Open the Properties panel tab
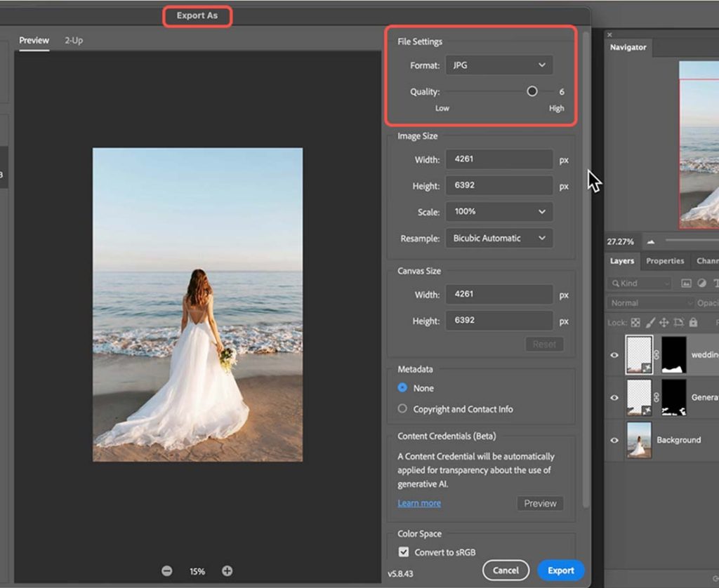Image resolution: width=719 pixels, height=588 pixels. coord(665,261)
